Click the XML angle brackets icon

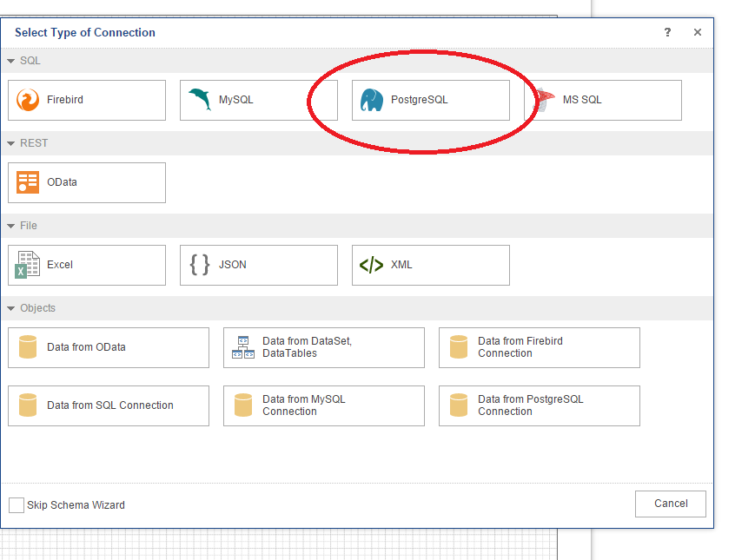(372, 265)
